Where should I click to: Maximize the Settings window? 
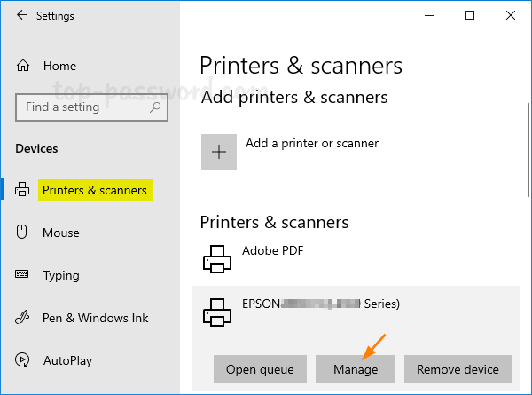[470, 15]
